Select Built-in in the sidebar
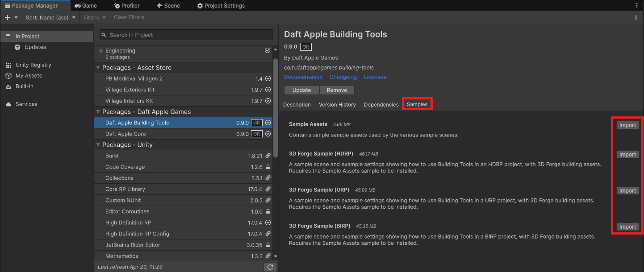 coord(47,86)
